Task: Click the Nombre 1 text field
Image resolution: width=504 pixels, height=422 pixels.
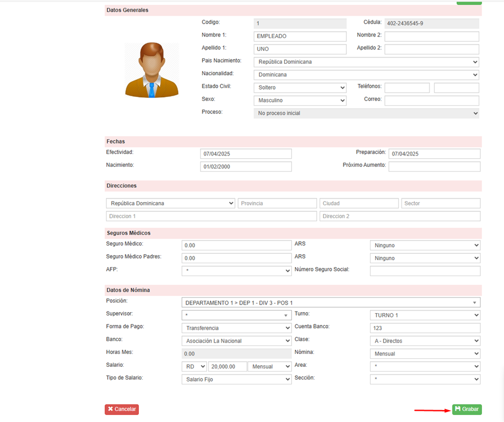Action: [300, 36]
